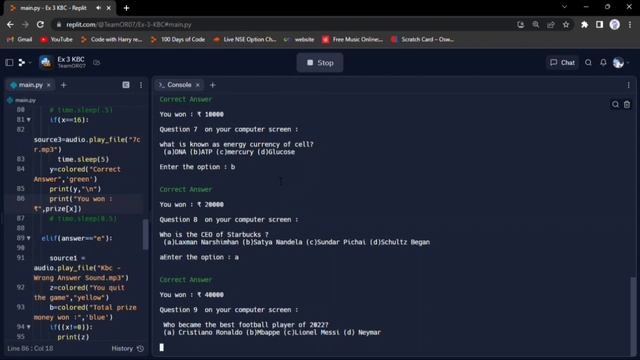
Task: Add a new tab next to Console
Action: pyautogui.click(x=213, y=85)
